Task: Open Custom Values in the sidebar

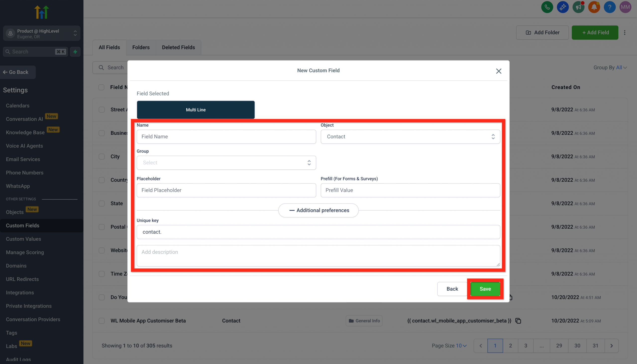Action: pyautogui.click(x=23, y=239)
